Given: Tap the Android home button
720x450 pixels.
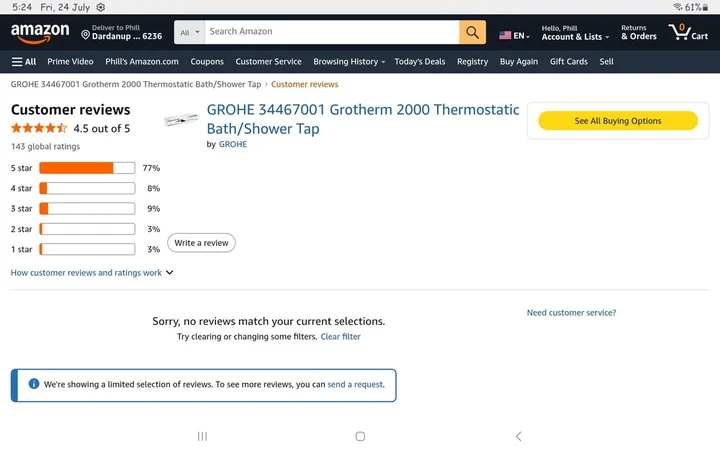Looking at the screenshot, I should click(360, 436).
